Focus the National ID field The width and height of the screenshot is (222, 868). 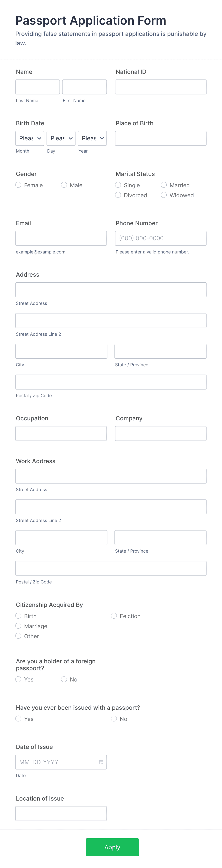160,87
